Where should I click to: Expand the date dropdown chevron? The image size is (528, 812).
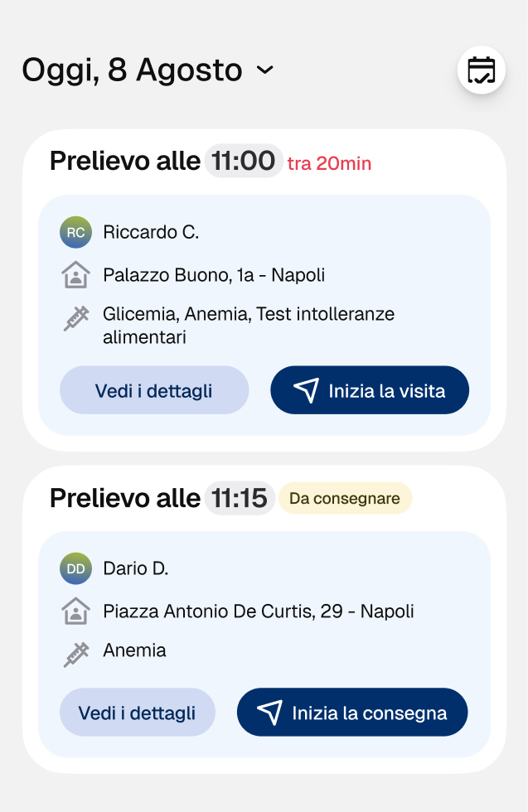[265, 70]
